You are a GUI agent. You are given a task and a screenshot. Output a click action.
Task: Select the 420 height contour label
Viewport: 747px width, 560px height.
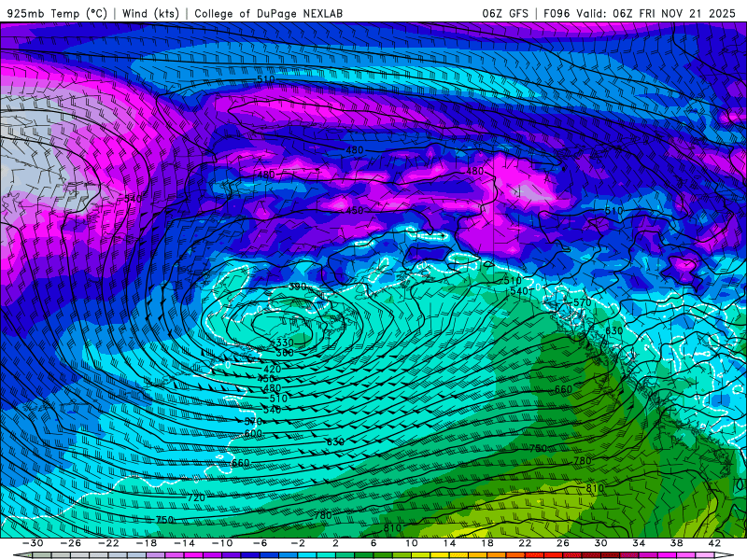pos(272,369)
